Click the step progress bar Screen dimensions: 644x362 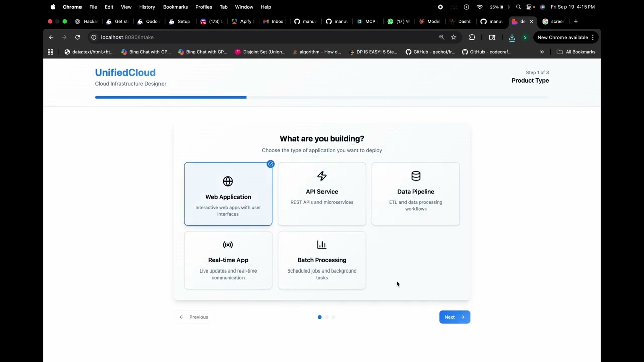pos(322,97)
